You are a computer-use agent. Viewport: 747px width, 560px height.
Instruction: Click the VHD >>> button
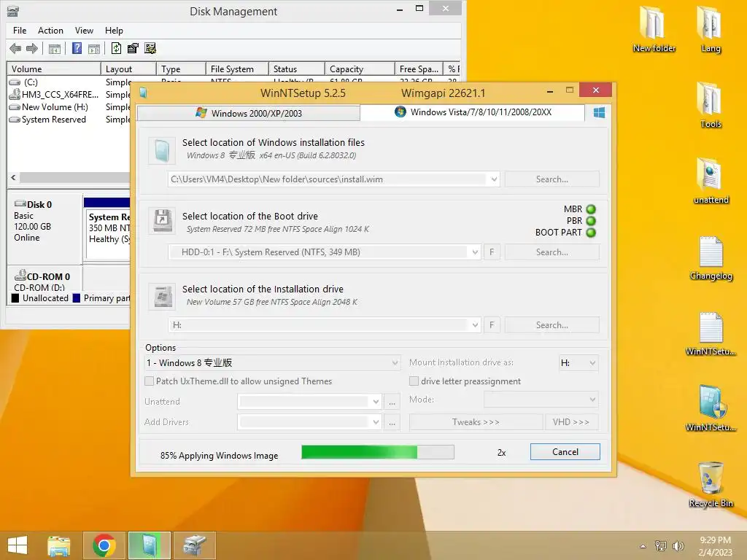pos(571,422)
